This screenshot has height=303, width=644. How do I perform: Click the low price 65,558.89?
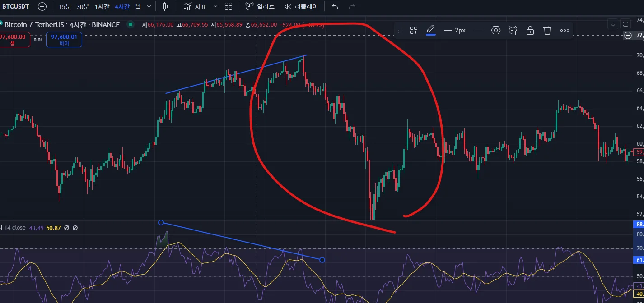tap(229, 24)
